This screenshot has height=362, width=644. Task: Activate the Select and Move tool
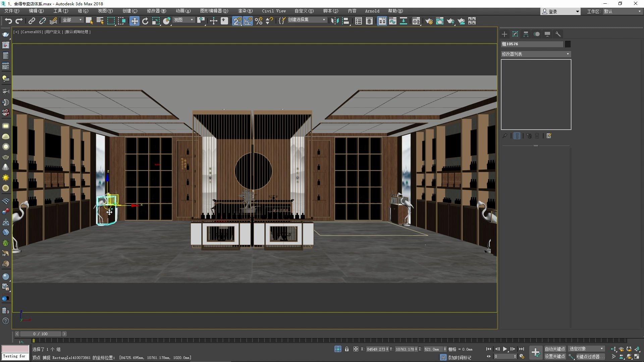(x=134, y=21)
